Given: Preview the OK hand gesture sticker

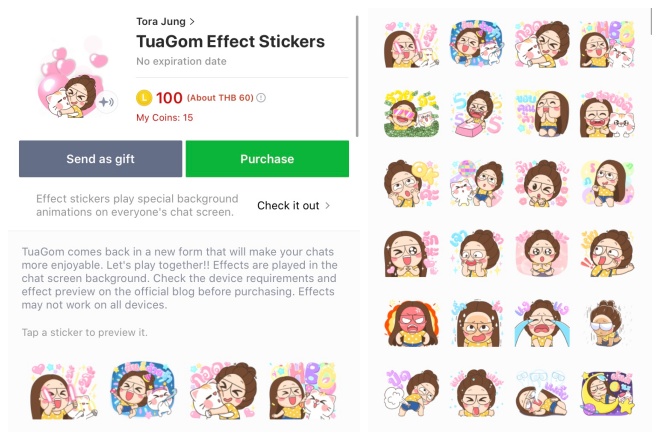Looking at the screenshot, I should pyautogui.click(x=412, y=184).
